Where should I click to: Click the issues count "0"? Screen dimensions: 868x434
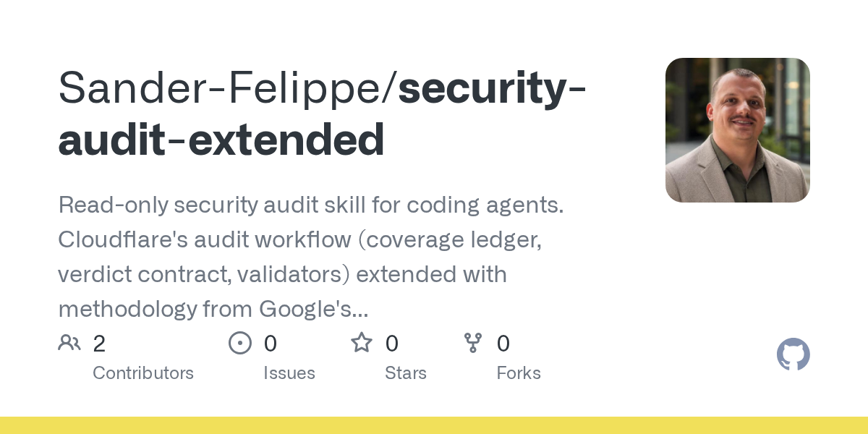click(x=271, y=344)
